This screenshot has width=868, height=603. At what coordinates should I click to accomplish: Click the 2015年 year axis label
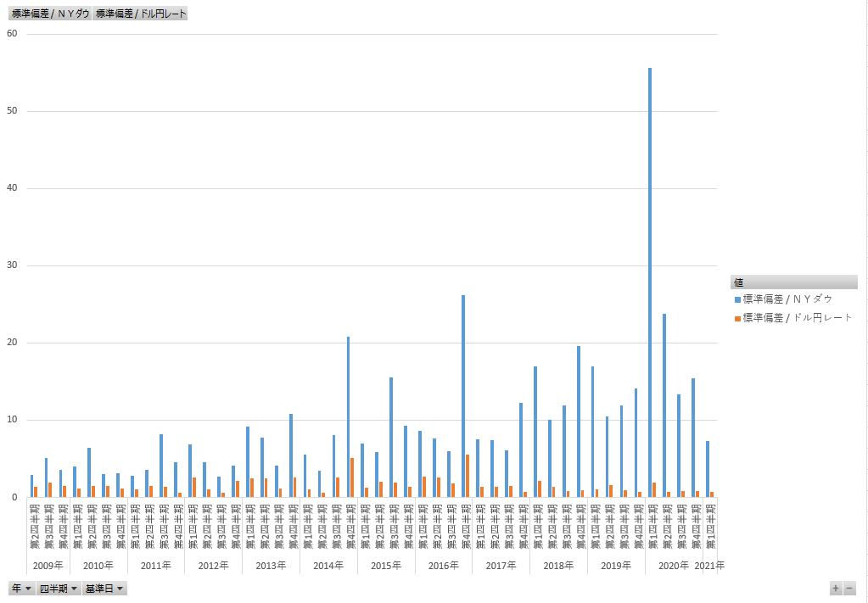pyautogui.click(x=385, y=566)
